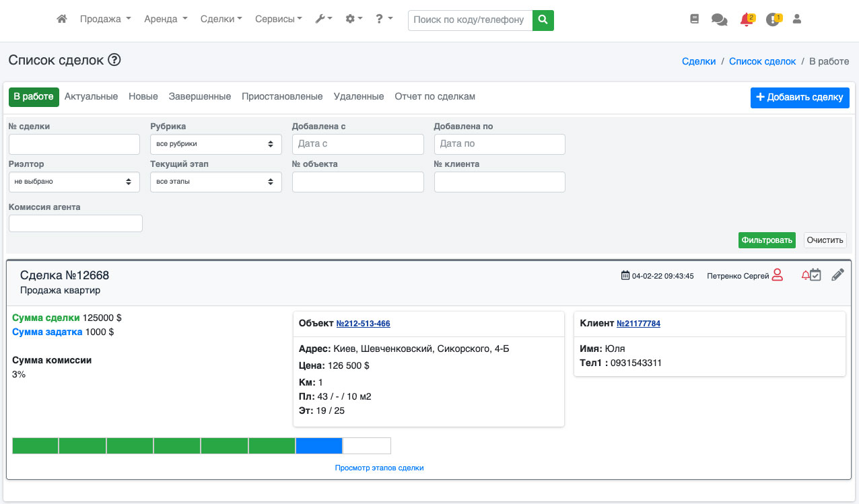Click the green search magnifier button

[543, 20]
